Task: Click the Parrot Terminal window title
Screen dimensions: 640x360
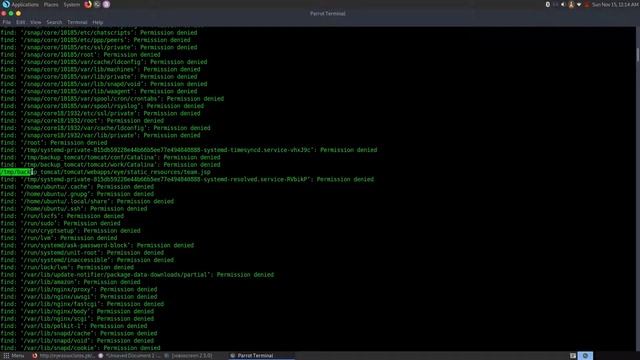Action: [328, 13]
